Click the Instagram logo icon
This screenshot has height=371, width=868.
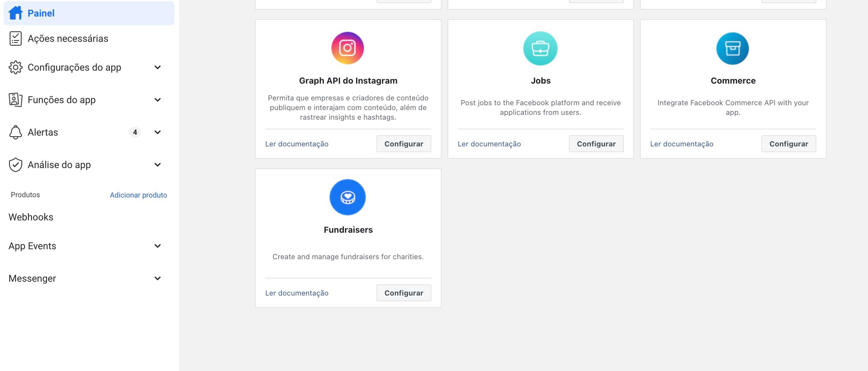347,48
